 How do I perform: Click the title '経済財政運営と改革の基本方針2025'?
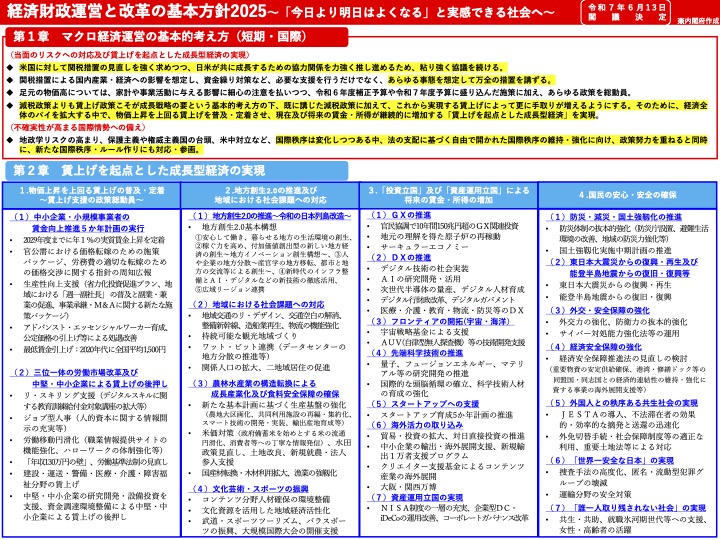point(139,11)
